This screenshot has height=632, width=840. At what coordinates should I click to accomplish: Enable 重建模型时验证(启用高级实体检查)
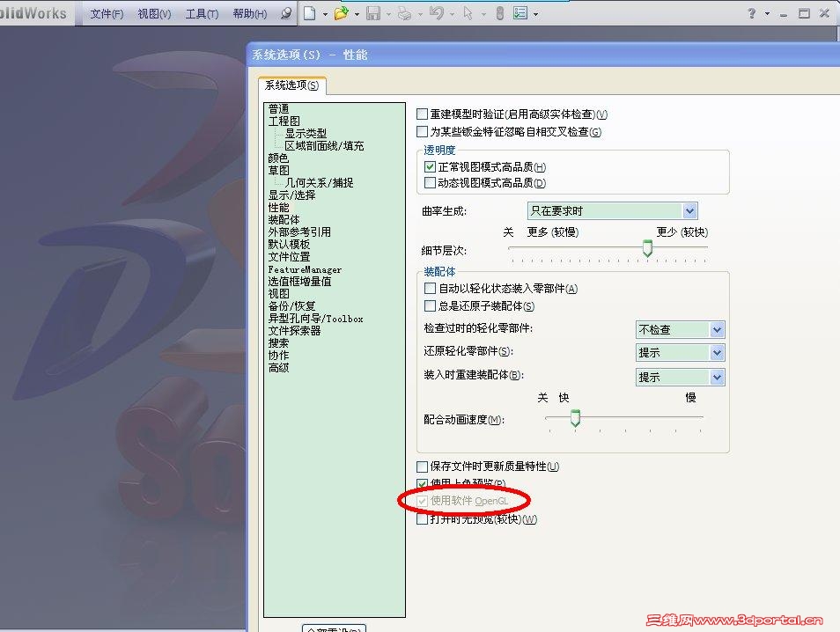[421, 113]
